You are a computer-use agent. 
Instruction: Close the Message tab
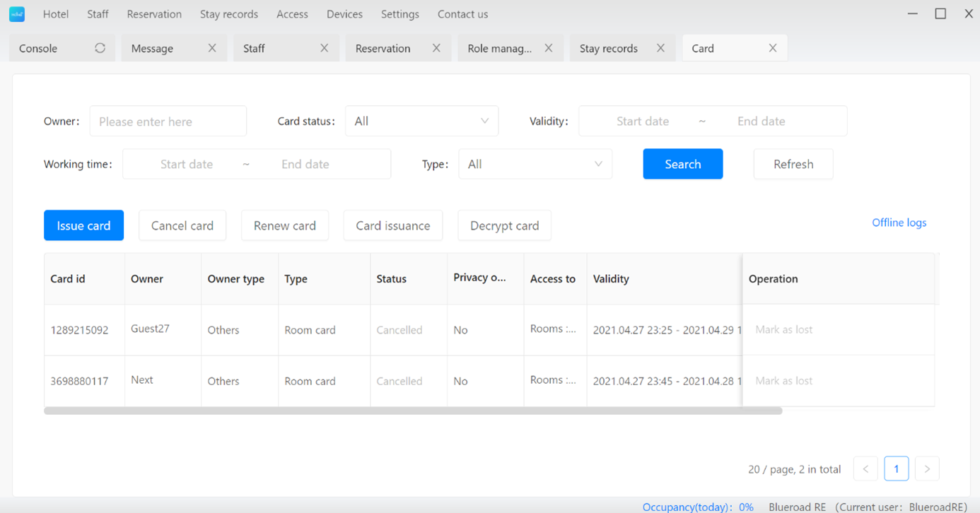pyautogui.click(x=212, y=48)
